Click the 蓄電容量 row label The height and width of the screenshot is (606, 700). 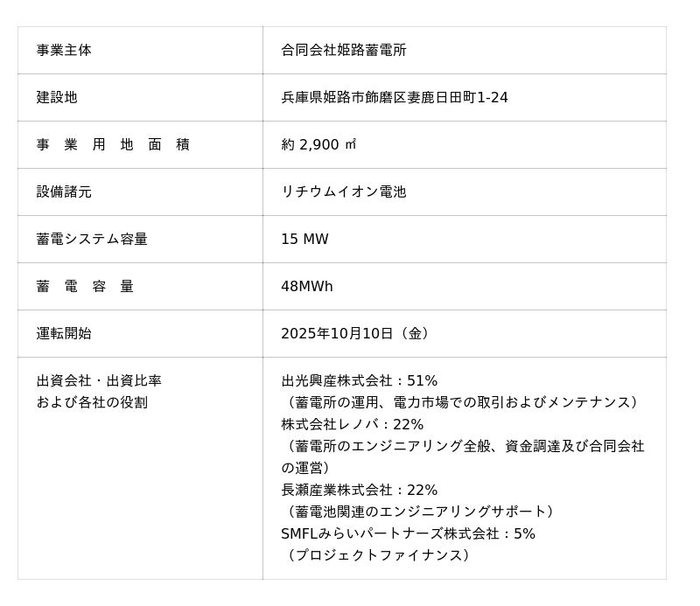(85, 287)
